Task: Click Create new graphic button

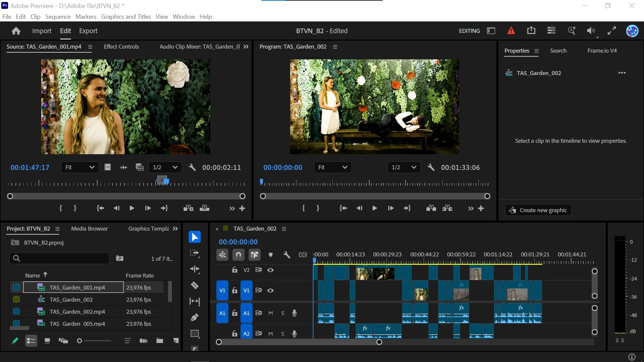Action: (x=538, y=210)
